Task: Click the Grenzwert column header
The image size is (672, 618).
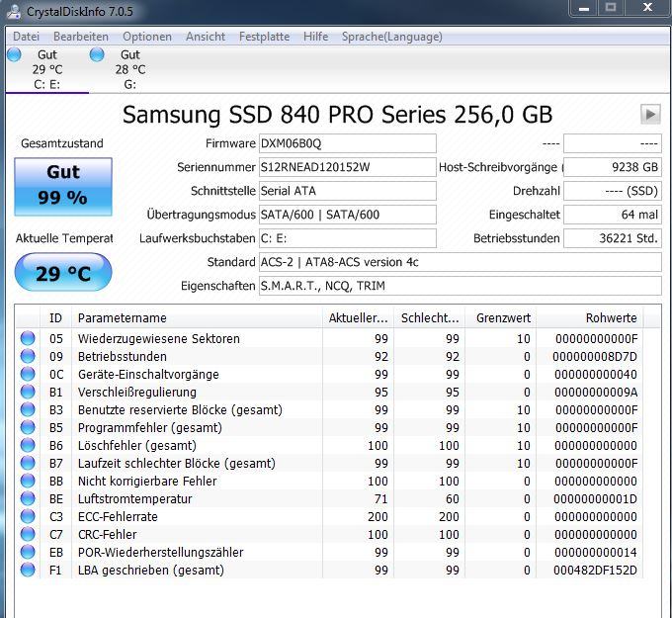Action: 501,317
